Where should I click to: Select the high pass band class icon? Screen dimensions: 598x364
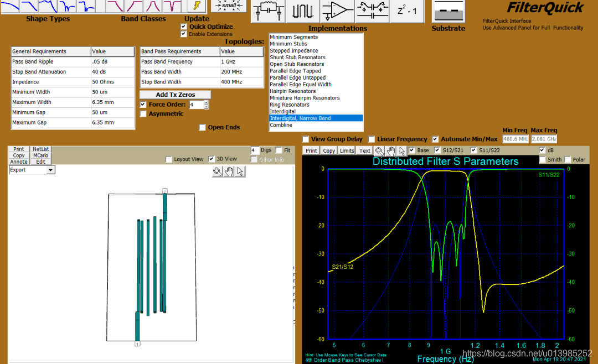(x=134, y=6)
